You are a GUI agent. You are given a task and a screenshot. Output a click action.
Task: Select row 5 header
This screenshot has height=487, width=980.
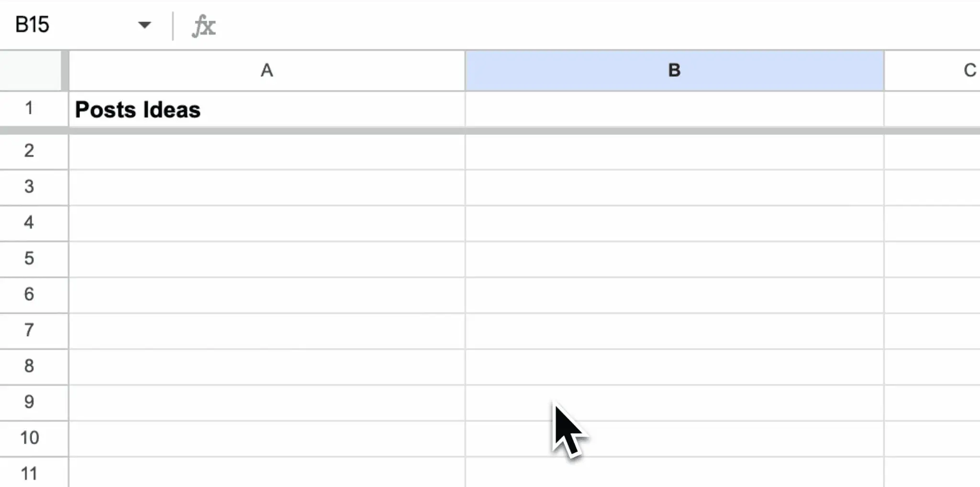click(30, 259)
